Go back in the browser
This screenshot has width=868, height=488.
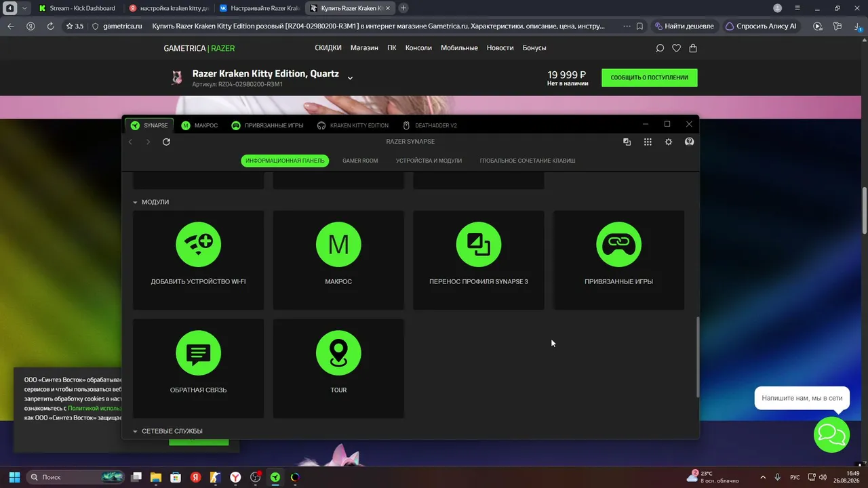[x=10, y=26]
